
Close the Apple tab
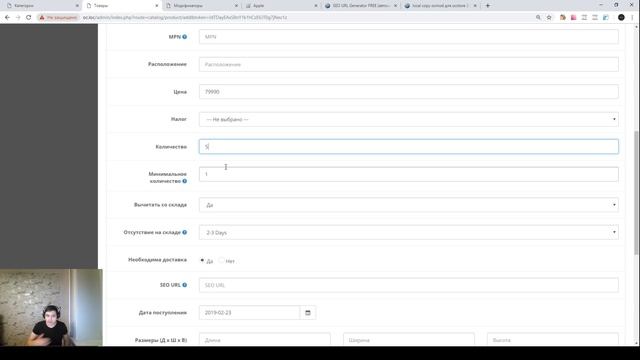(316, 6)
